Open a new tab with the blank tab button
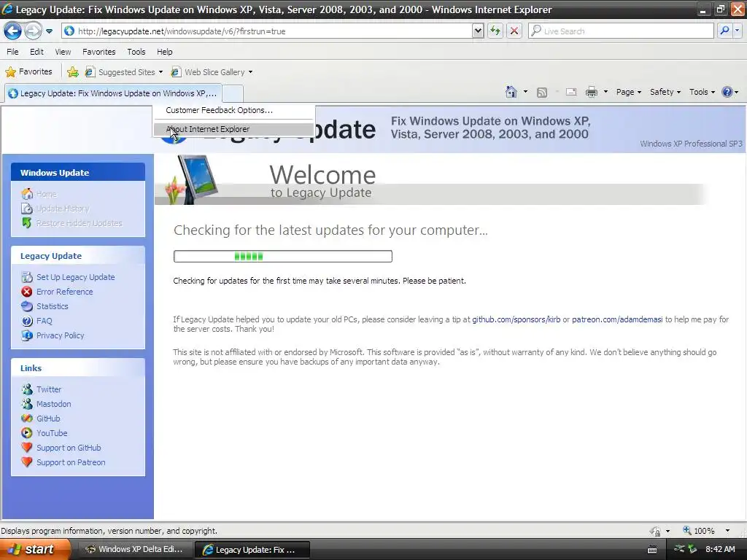The height and width of the screenshot is (560, 747). [233, 94]
